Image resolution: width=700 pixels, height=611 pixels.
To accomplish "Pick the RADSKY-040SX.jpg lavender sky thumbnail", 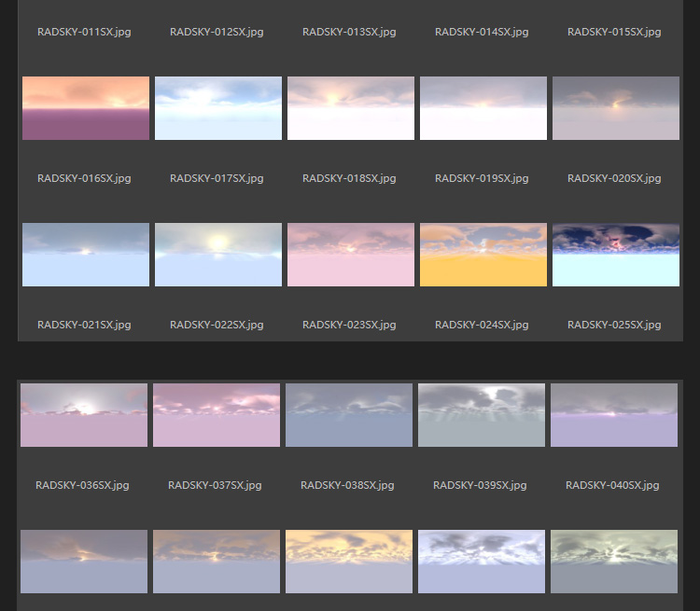I will pyautogui.click(x=614, y=415).
